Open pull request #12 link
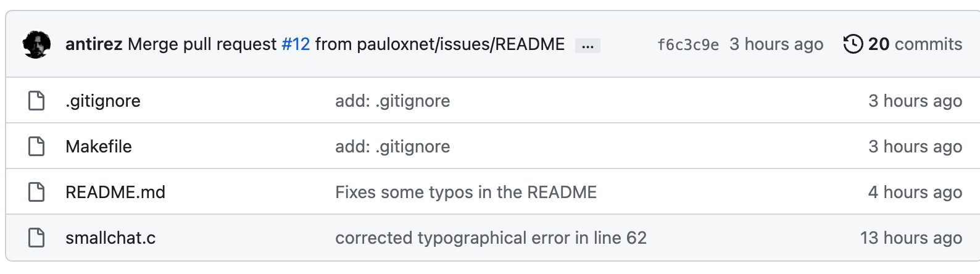This screenshot has width=980, height=274. 296,44
